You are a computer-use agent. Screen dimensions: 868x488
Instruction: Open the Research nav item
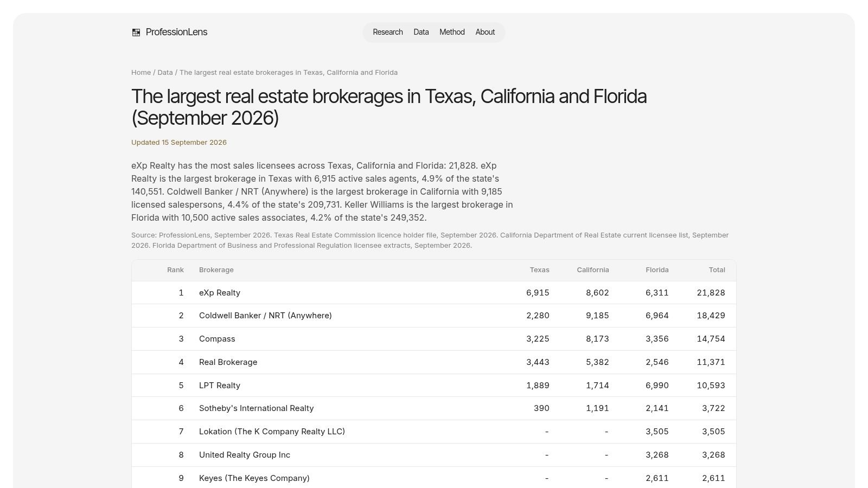point(388,32)
